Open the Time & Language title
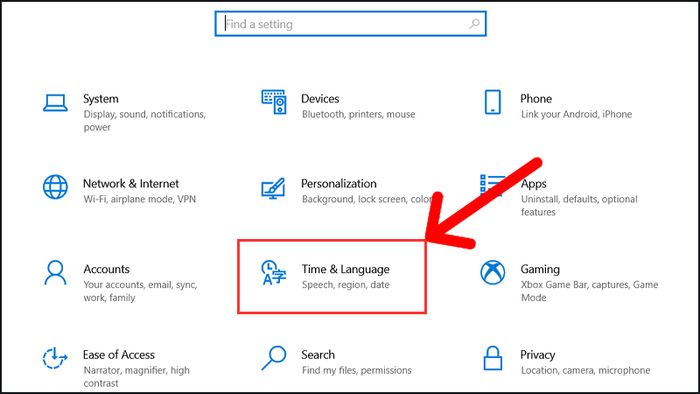 coord(346,269)
